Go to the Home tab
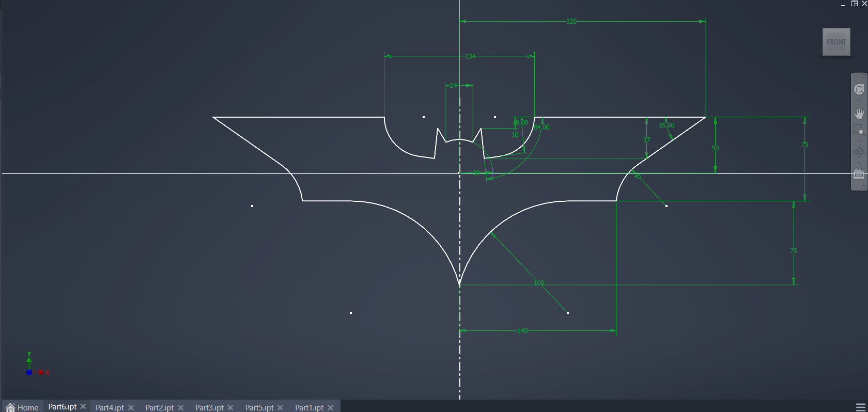868x412 pixels. (22, 407)
